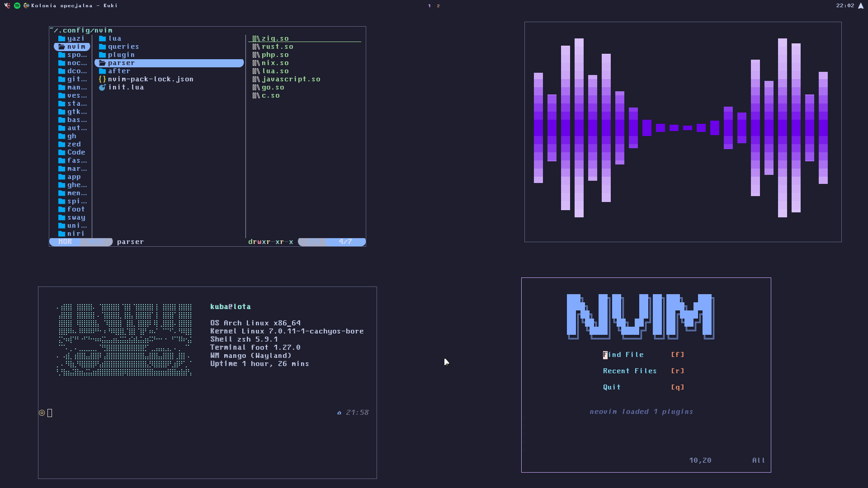Select the 'man…' folder row in yazi
868x488 pixels.
72,87
